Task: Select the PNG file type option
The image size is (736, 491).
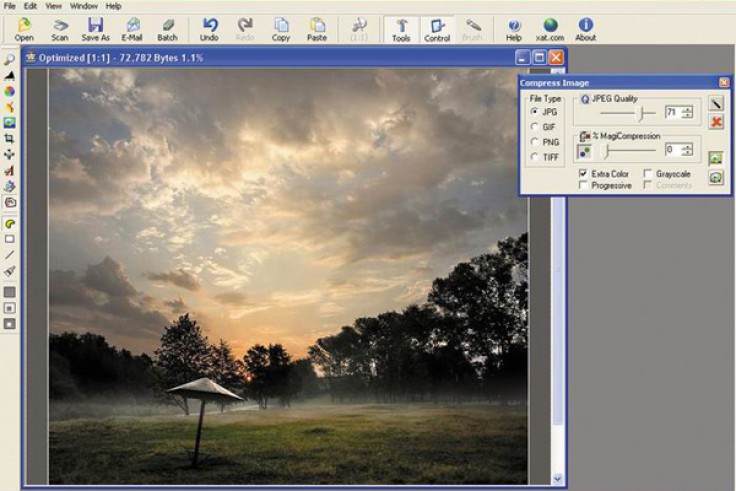Action: [534, 142]
